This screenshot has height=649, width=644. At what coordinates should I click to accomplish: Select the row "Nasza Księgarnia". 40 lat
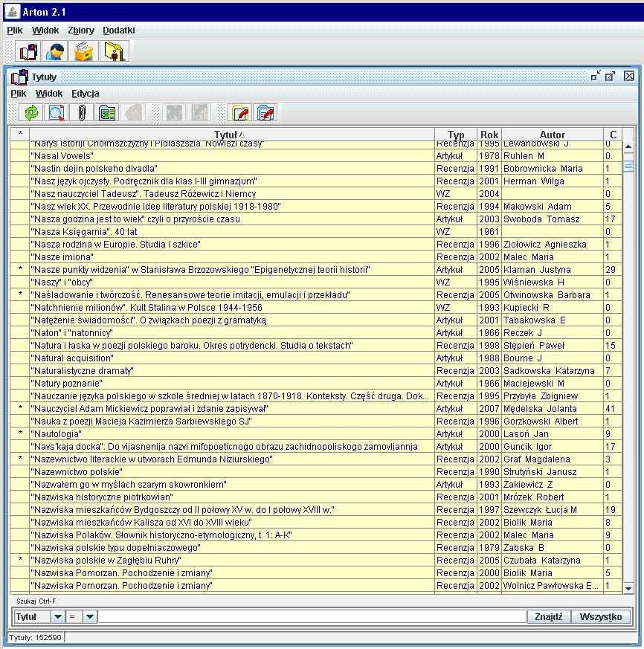pyautogui.click(x=315, y=232)
